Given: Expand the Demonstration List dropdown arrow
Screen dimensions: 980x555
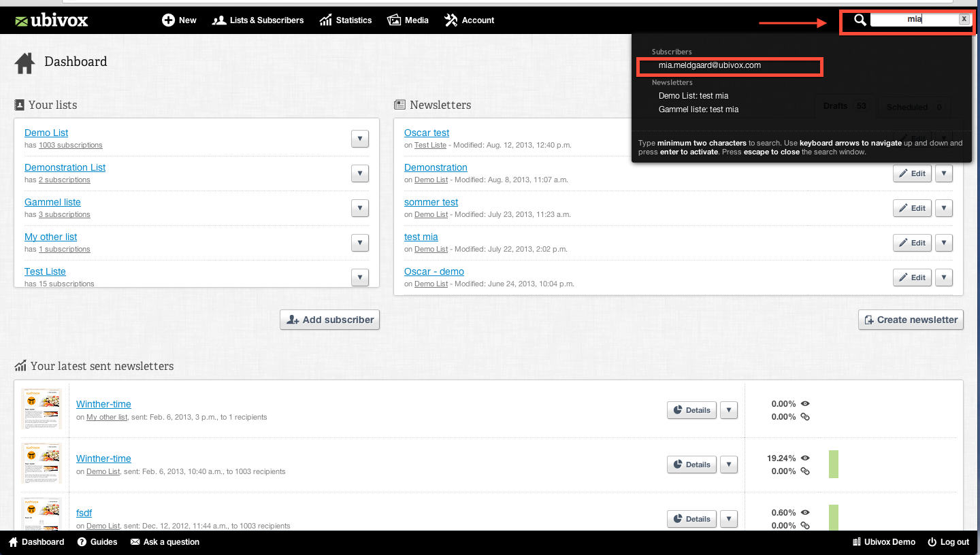Looking at the screenshot, I should coord(360,173).
